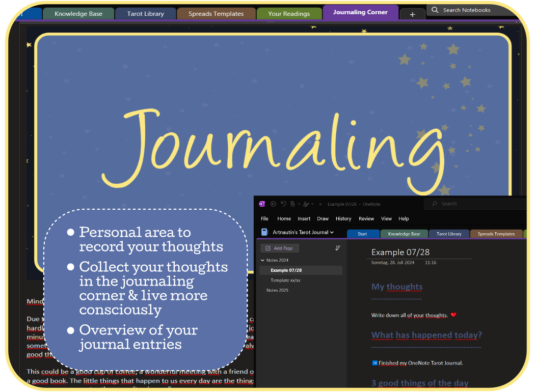Click the highlighter draw icon
The image size is (535, 392).
[307, 204]
